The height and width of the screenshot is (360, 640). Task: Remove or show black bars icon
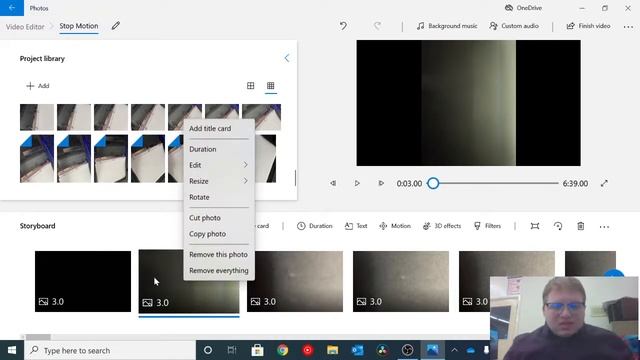(535, 226)
